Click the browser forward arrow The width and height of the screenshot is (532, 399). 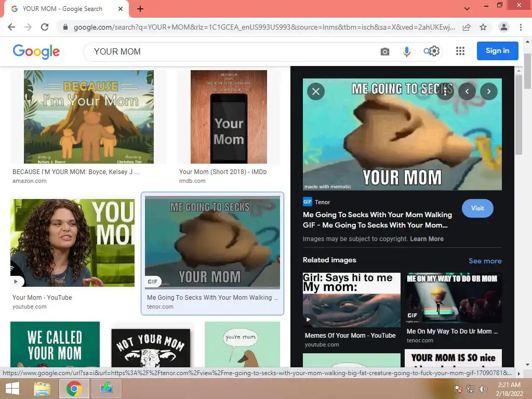click(28, 27)
